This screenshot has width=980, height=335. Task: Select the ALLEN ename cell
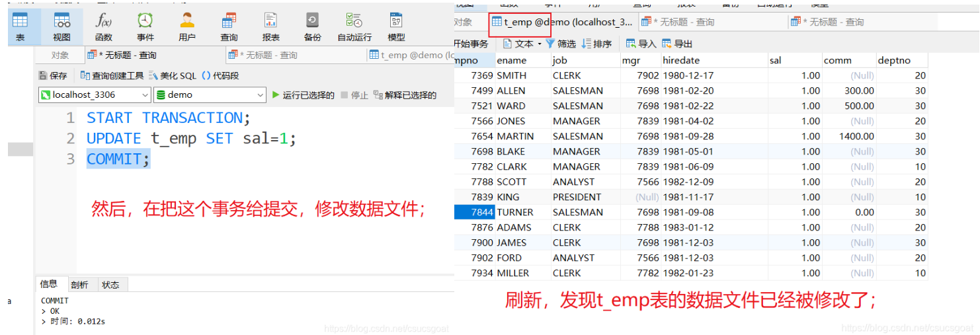tap(522, 91)
